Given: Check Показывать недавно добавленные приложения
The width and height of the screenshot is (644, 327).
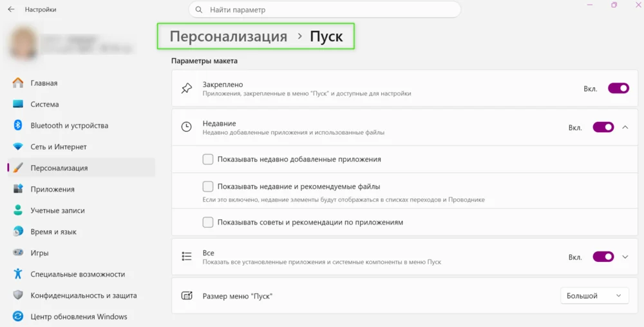Looking at the screenshot, I should coord(208,159).
